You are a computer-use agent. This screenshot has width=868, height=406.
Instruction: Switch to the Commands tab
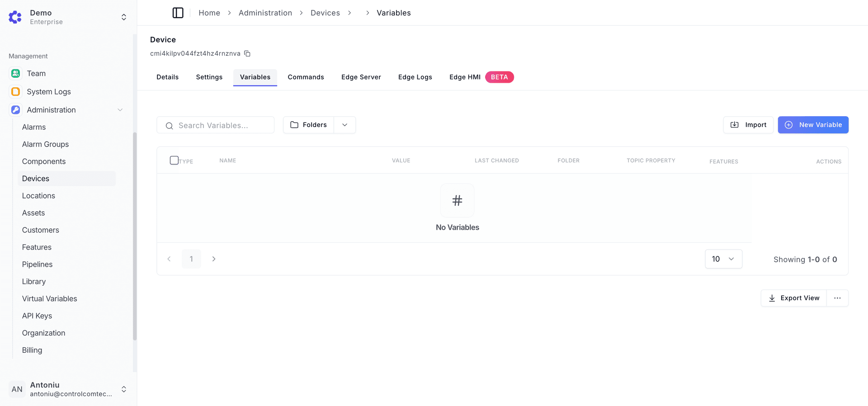coord(306,77)
